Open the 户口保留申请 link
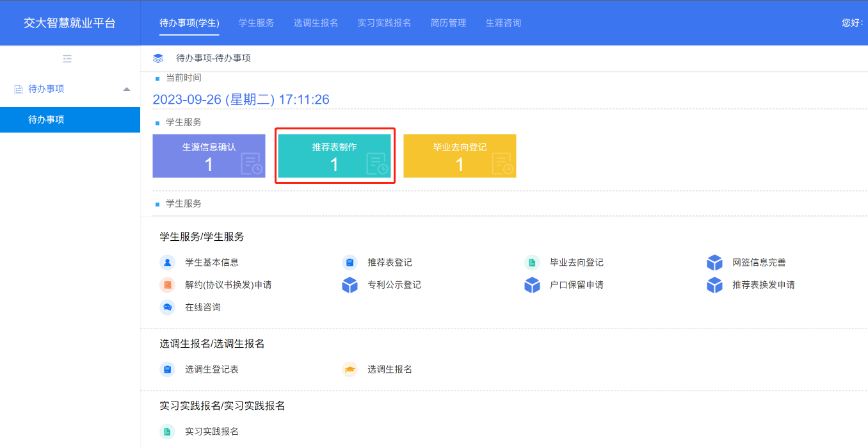The width and height of the screenshot is (868, 447). pos(576,285)
